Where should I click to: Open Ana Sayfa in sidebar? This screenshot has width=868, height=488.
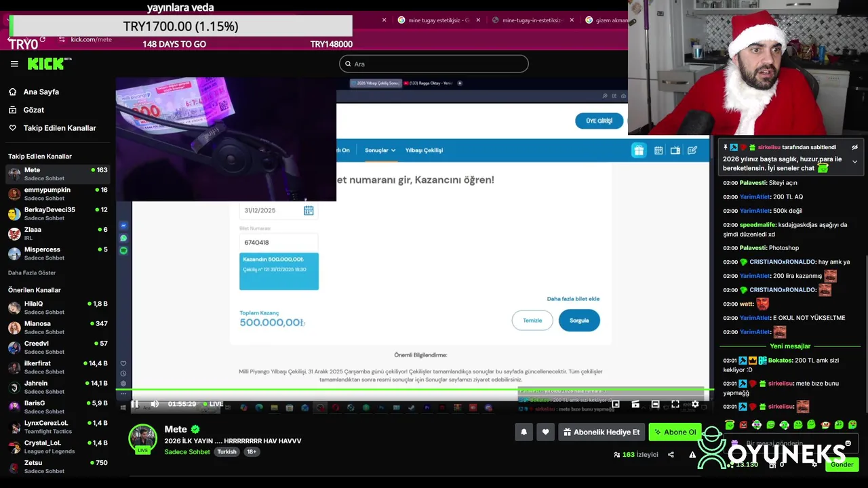click(41, 91)
